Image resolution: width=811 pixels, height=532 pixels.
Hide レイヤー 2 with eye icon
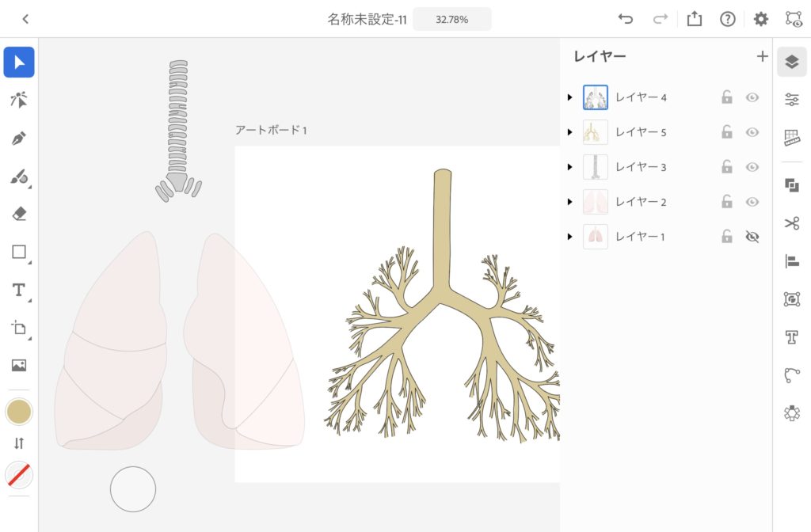[752, 202]
